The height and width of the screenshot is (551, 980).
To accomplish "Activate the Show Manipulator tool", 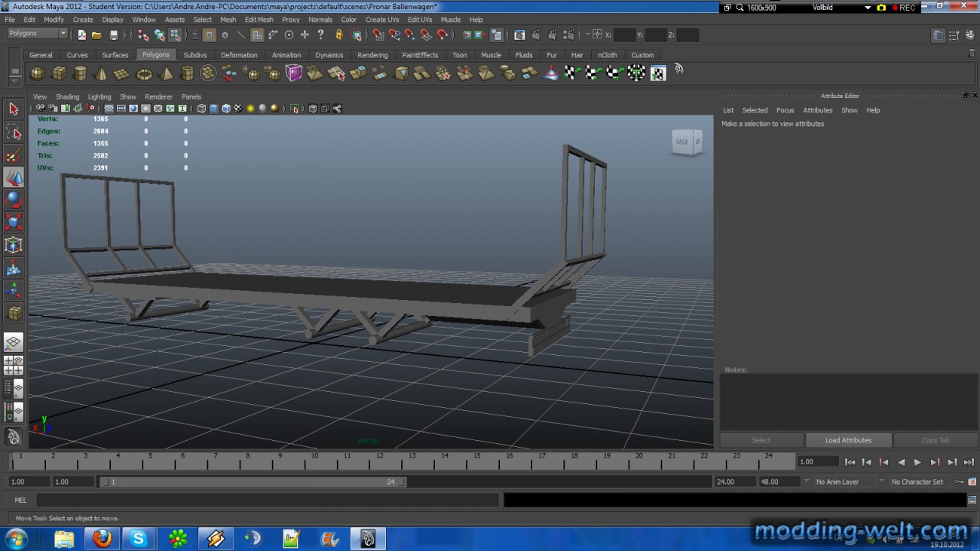I will pyautogui.click(x=14, y=290).
